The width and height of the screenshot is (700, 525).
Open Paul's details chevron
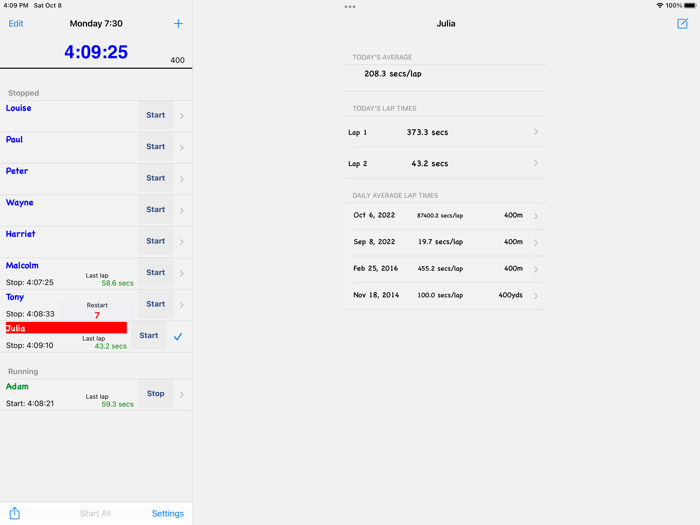[182, 147]
